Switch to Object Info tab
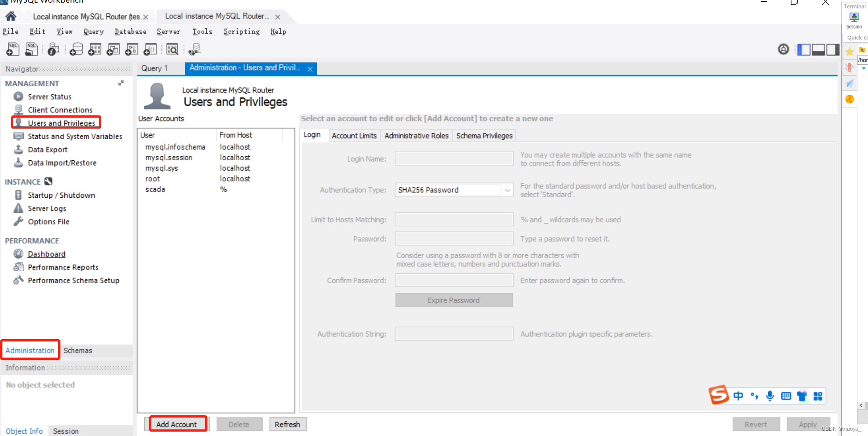868x436 pixels. tap(24, 431)
